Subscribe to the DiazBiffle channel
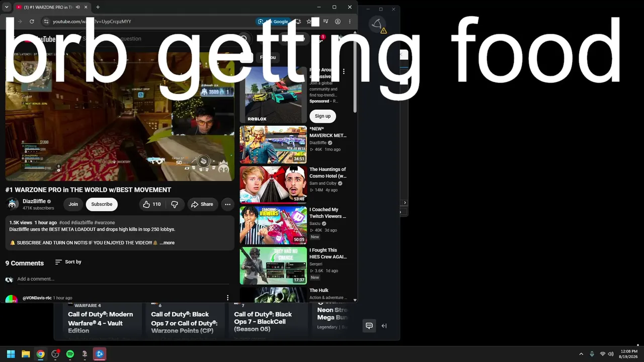This screenshot has width=644, height=362. 102,204
